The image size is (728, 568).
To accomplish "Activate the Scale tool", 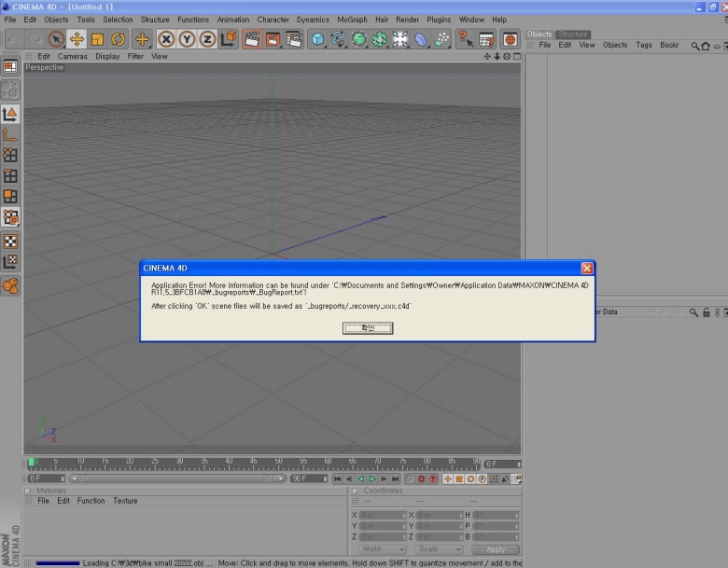I will click(97, 39).
